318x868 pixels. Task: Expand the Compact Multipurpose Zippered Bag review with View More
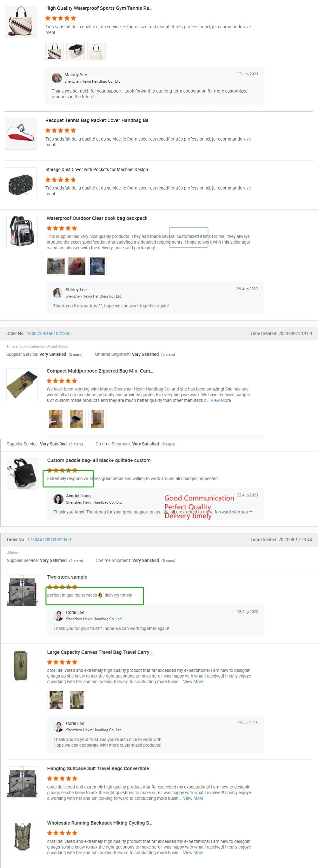pos(221,400)
